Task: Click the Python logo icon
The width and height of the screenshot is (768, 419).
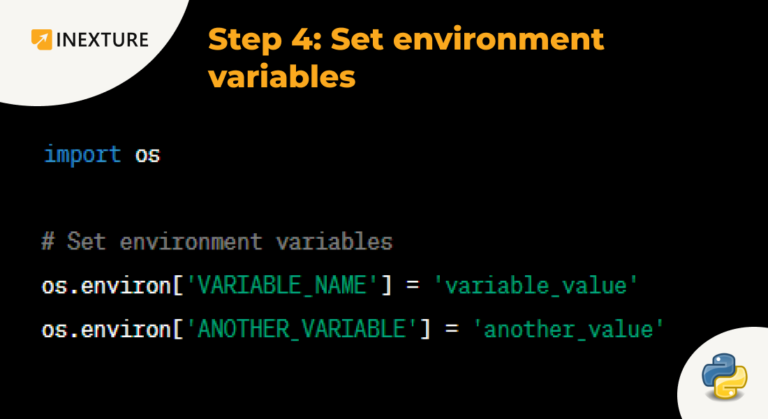Action: point(724,376)
